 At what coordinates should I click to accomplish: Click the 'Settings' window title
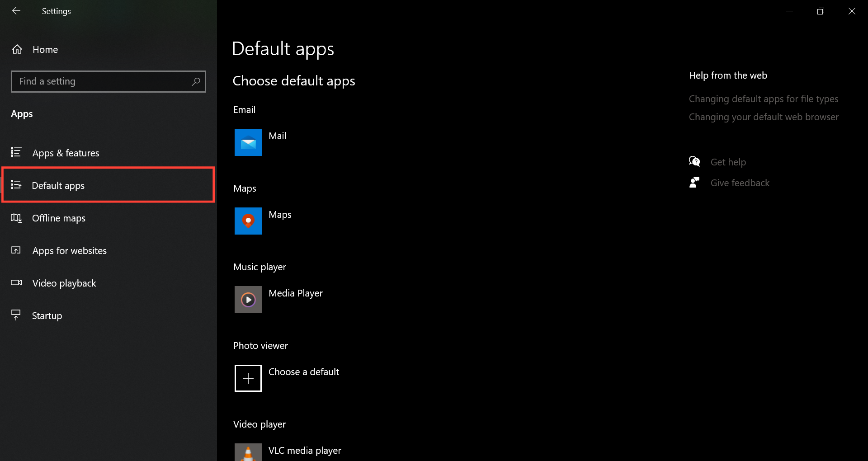(57, 11)
